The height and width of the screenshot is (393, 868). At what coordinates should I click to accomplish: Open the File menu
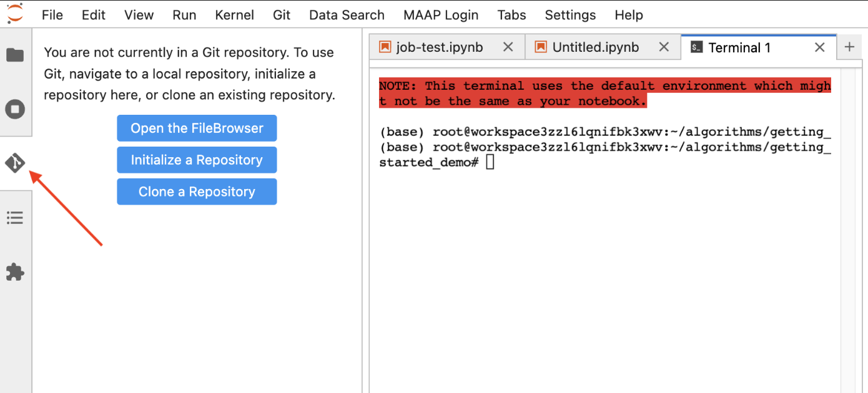(x=52, y=15)
